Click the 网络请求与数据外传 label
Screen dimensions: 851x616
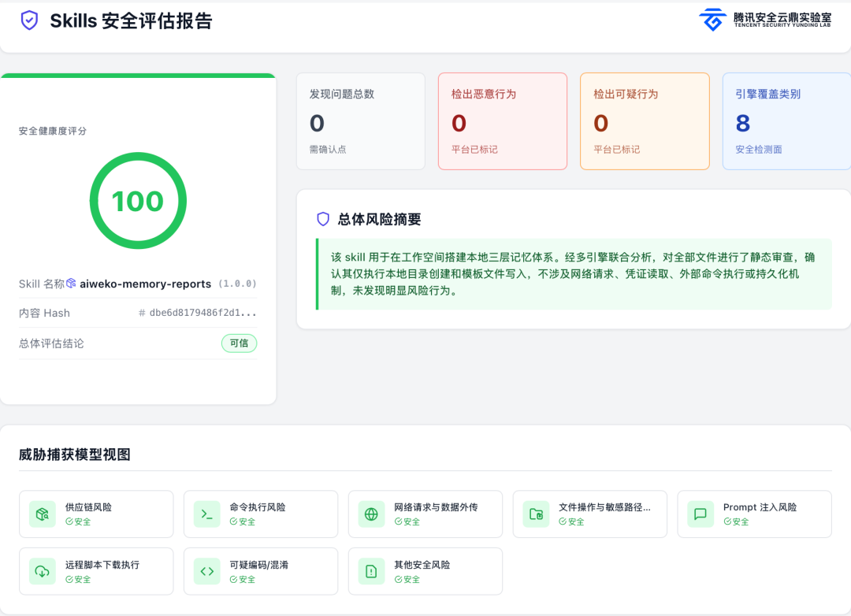coord(436,507)
